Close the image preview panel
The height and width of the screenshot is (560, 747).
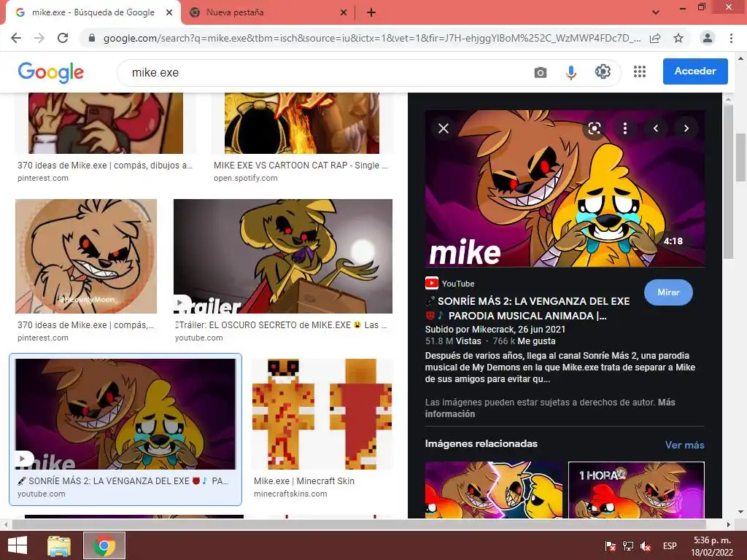pos(444,128)
